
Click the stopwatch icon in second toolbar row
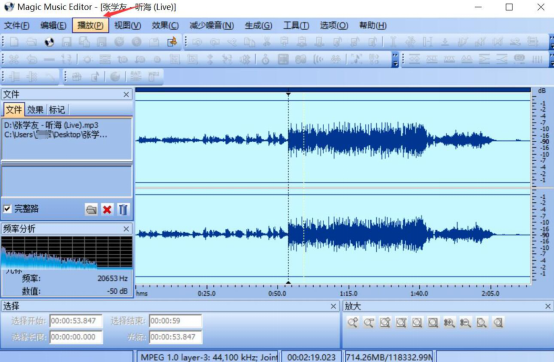[265, 59]
